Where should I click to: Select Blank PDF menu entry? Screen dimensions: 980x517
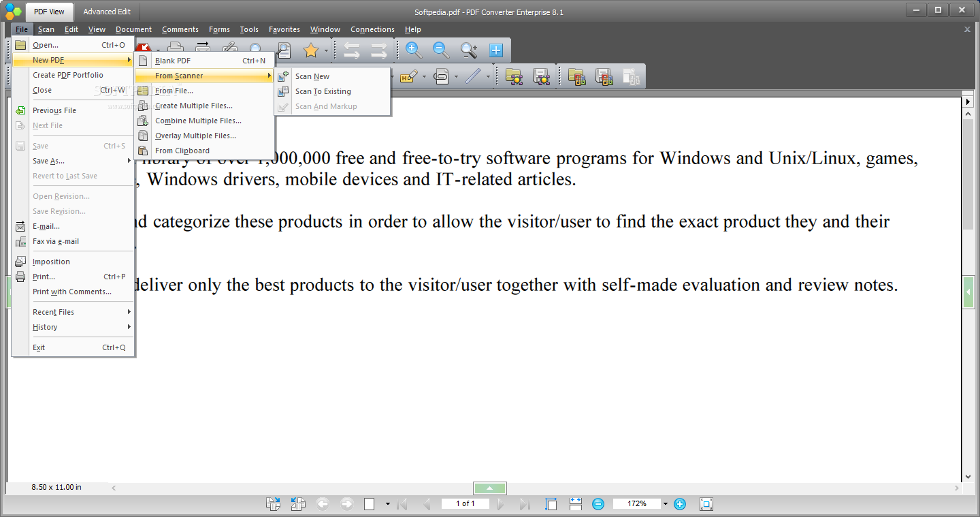[x=204, y=61]
